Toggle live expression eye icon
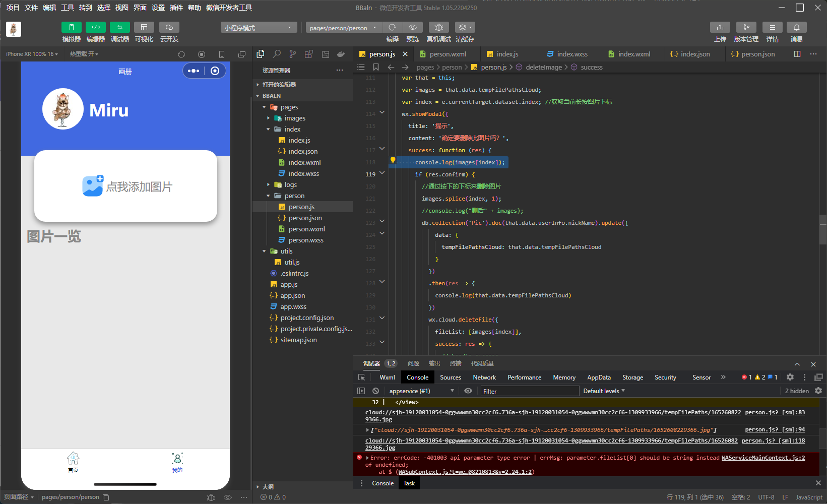The width and height of the screenshot is (827, 504). point(468,391)
